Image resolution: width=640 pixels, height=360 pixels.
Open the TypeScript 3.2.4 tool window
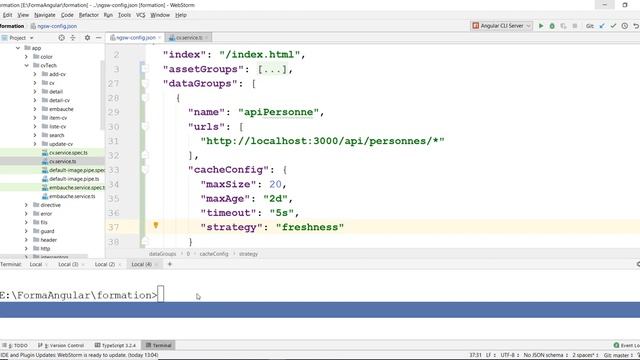pyautogui.click(x=115, y=345)
